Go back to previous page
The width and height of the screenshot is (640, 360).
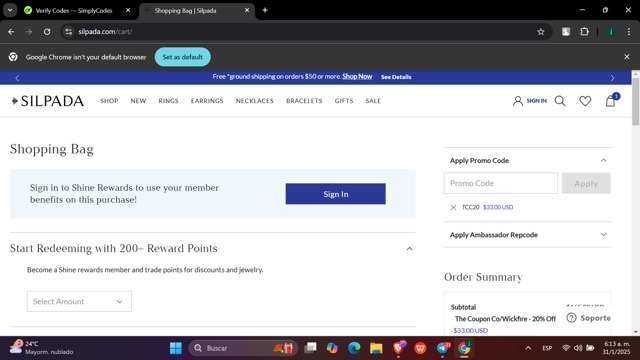11,31
